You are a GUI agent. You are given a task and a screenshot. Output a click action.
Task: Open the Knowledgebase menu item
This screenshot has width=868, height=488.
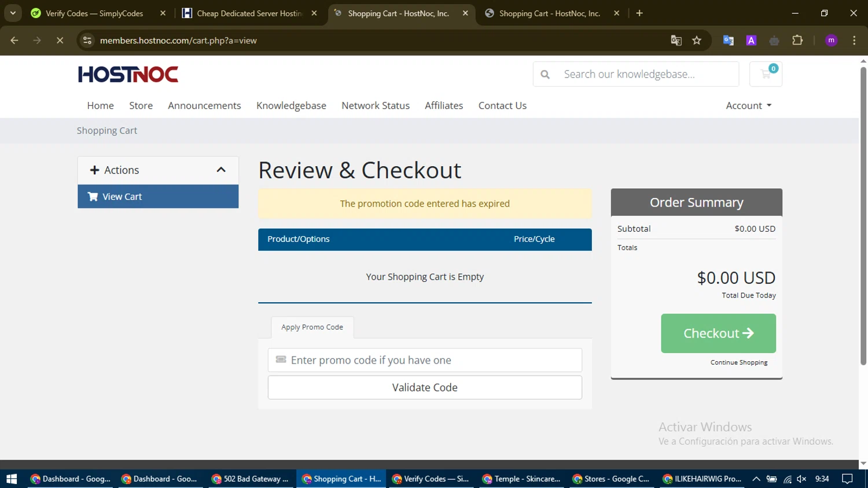[x=291, y=105]
